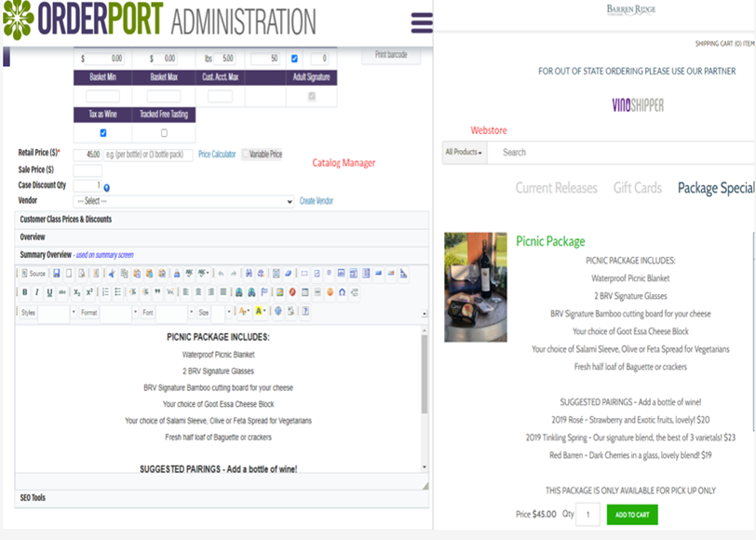Toggle Italic formatting
Viewport: 756px width, 540px height.
pos(36,291)
